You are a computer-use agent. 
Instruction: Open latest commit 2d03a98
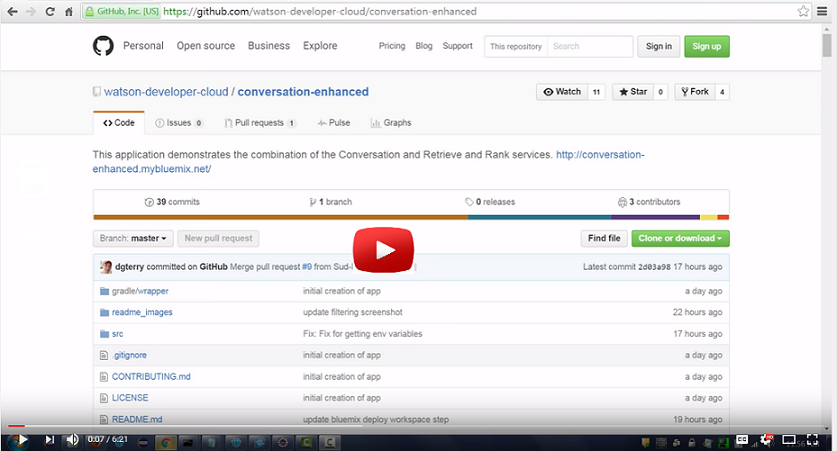click(x=654, y=267)
